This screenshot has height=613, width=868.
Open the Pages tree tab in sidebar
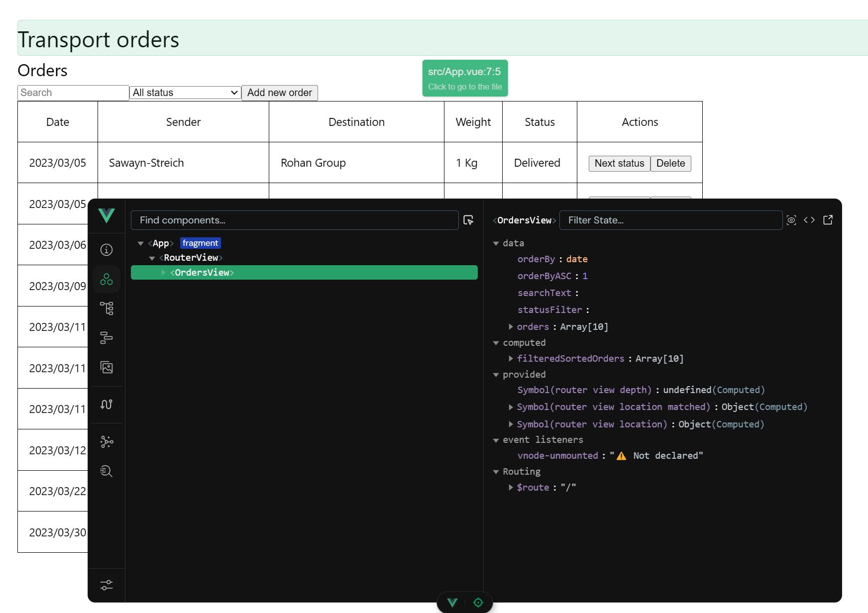click(107, 308)
